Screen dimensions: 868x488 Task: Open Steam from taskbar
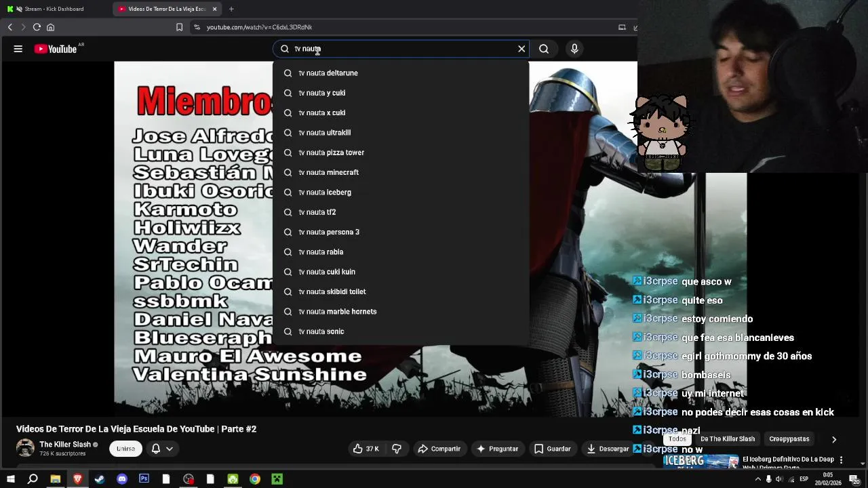pos(100,479)
